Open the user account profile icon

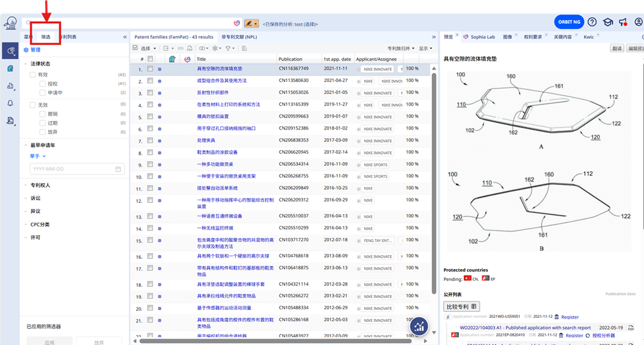639,22
